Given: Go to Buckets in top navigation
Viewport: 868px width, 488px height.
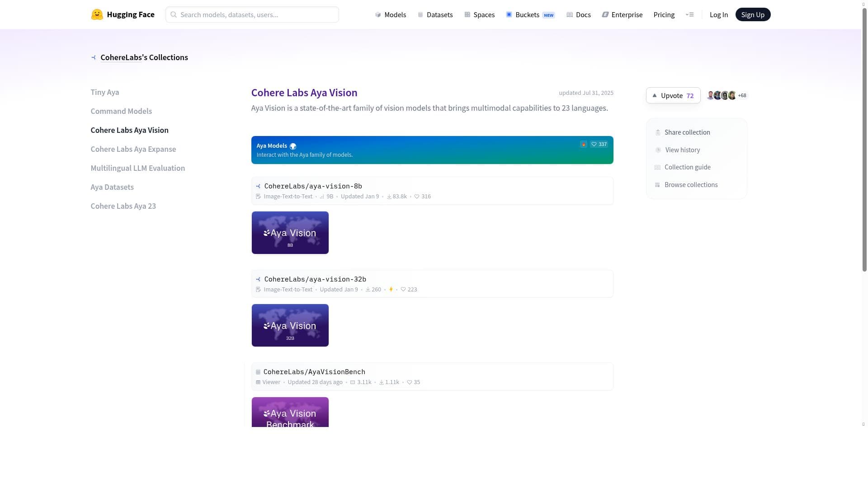Looking at the screenshot, I should (527, 14).
